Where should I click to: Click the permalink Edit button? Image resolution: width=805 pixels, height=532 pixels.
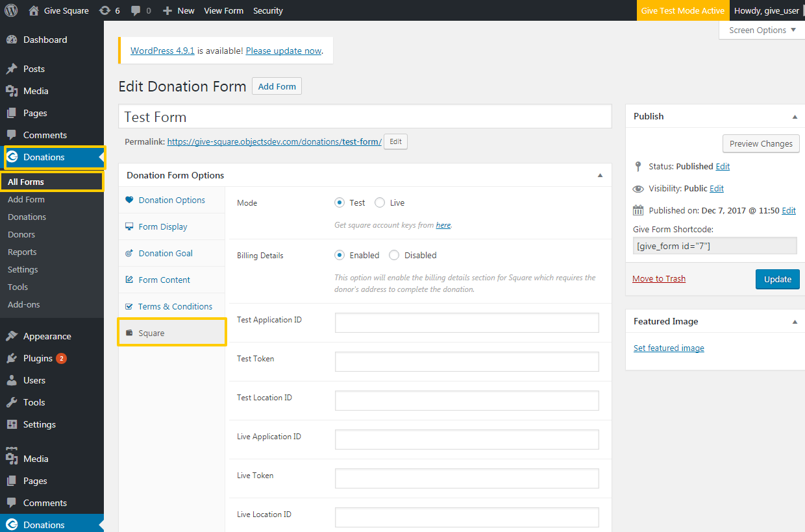pyautogui.click(x=395, y=141)
